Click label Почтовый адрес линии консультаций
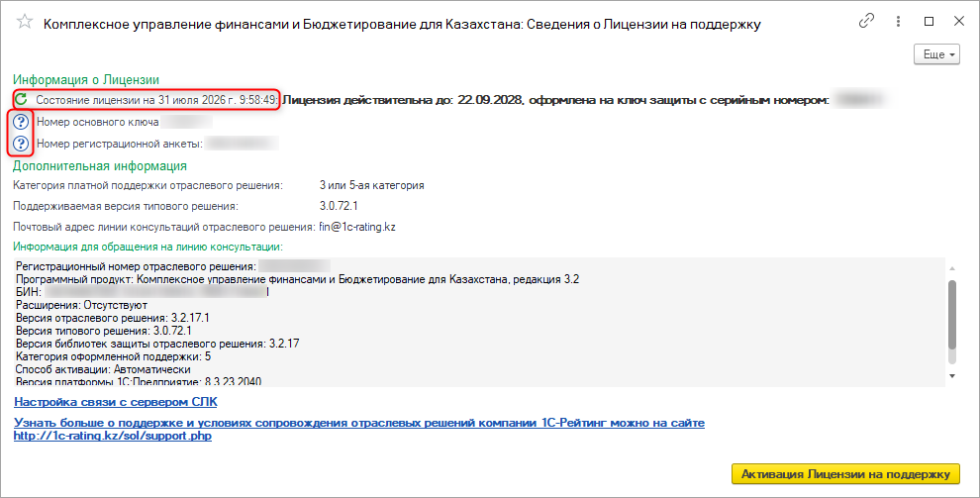 164,227
